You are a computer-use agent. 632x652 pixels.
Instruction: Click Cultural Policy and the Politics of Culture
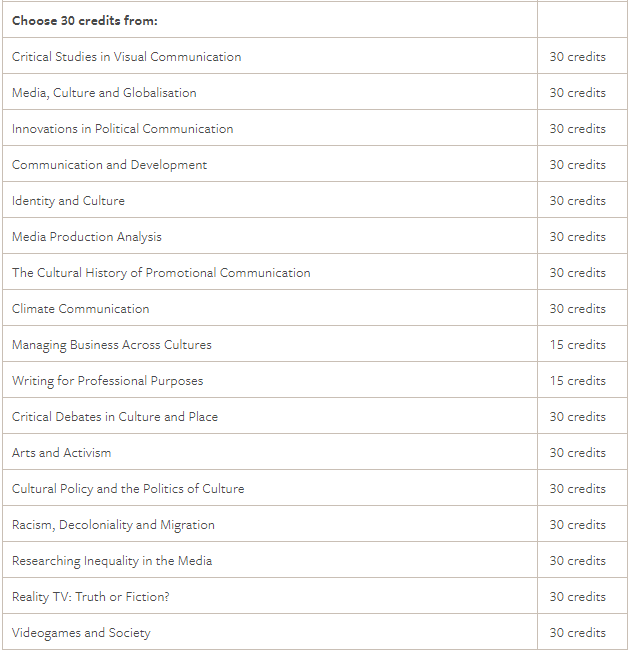click(128, 489)
